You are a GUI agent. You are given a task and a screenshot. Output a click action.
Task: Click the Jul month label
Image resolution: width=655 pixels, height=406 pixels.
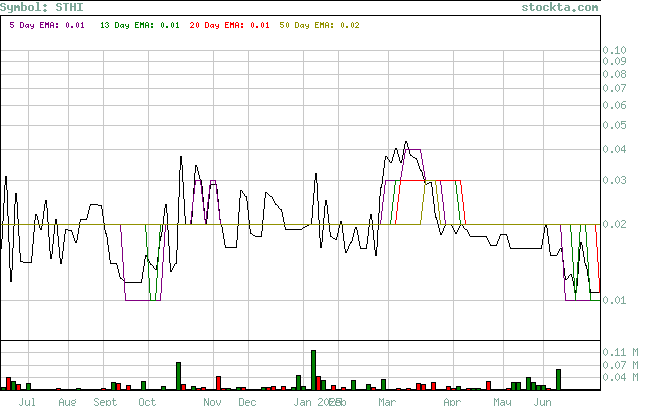click(x=27, y=401)
